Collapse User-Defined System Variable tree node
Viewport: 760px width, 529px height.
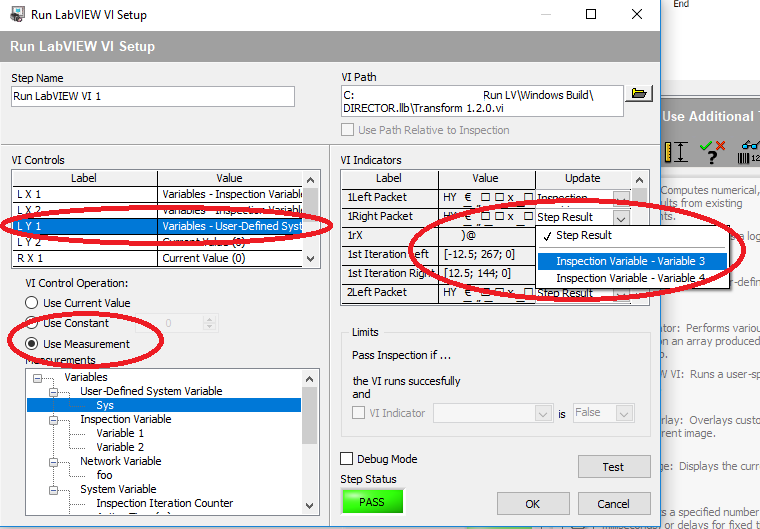[x=53, y=391]
